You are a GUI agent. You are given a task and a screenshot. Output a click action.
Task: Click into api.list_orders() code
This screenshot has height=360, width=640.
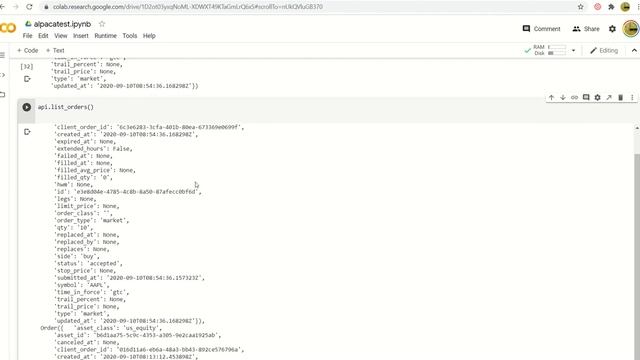66,107
